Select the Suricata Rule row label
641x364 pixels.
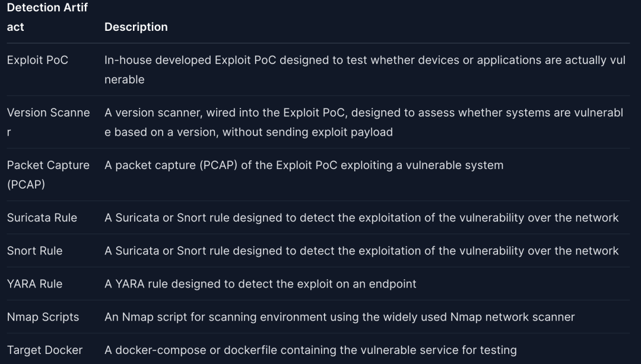tap(42, 218)
